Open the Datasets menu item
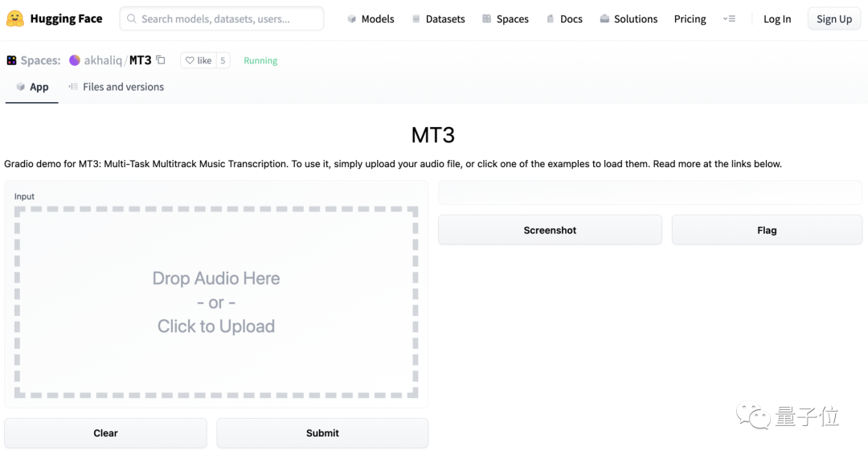The width and height of the screenshot is (868, 455). 439,18
